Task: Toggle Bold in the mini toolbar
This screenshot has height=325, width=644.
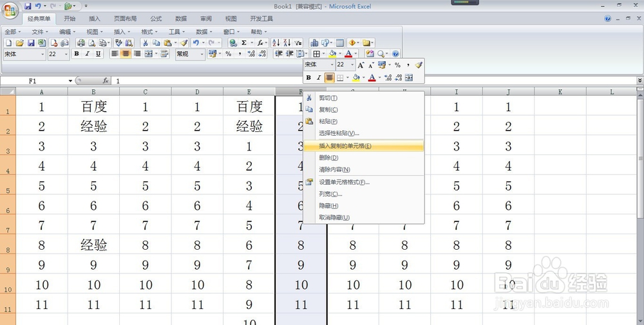Action: tap(308, 78)
